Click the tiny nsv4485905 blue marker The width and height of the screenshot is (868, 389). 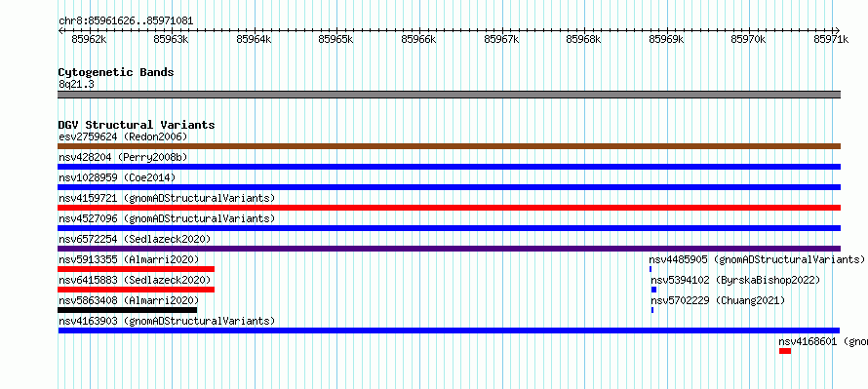[651, 269]
